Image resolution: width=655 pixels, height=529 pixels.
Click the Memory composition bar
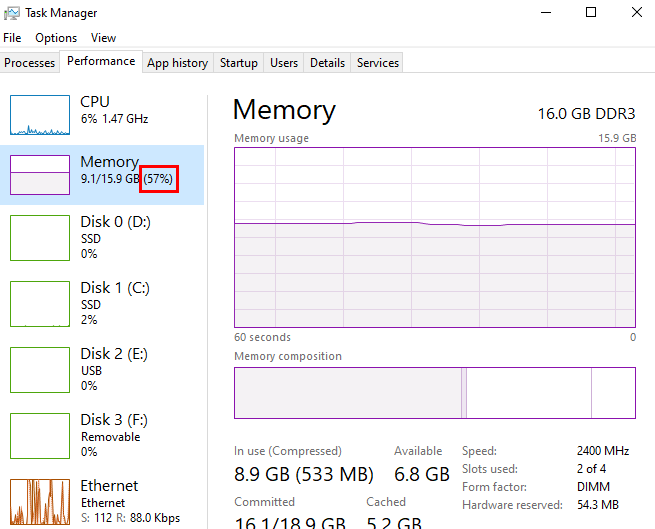[435, 392]
